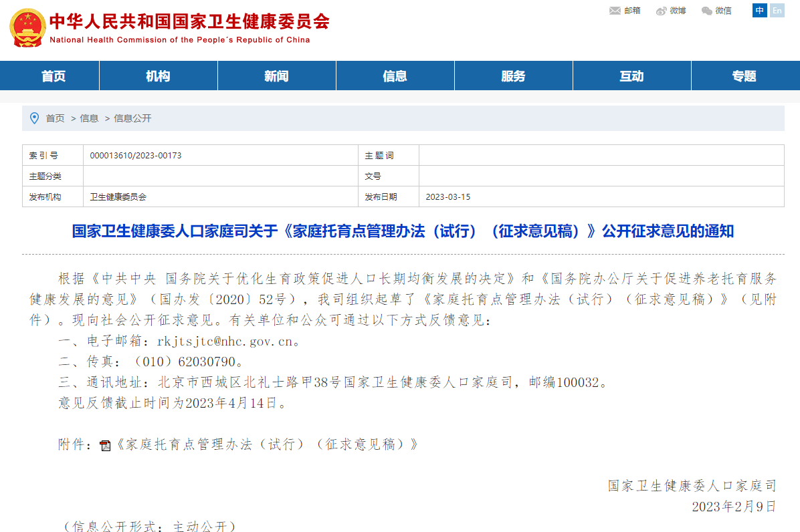
Task: Click the 微博 Weibo icon
Action: click(662, 11)
